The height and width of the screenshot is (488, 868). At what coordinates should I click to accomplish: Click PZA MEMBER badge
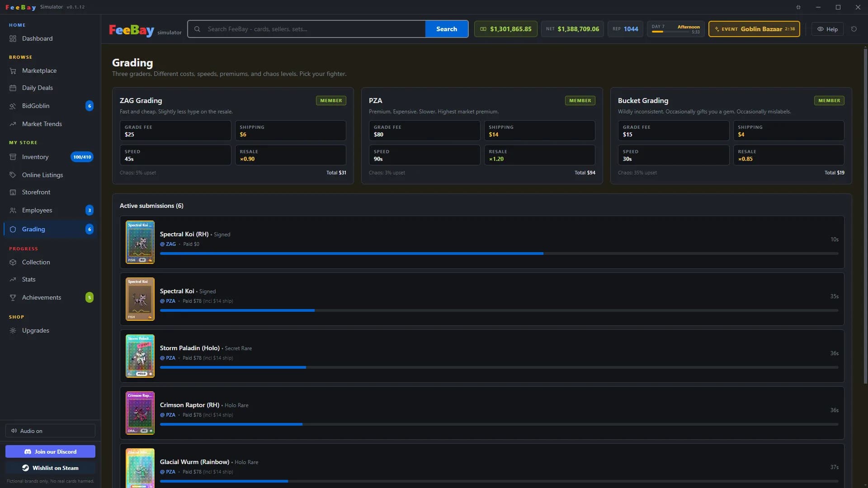(580, 101)
